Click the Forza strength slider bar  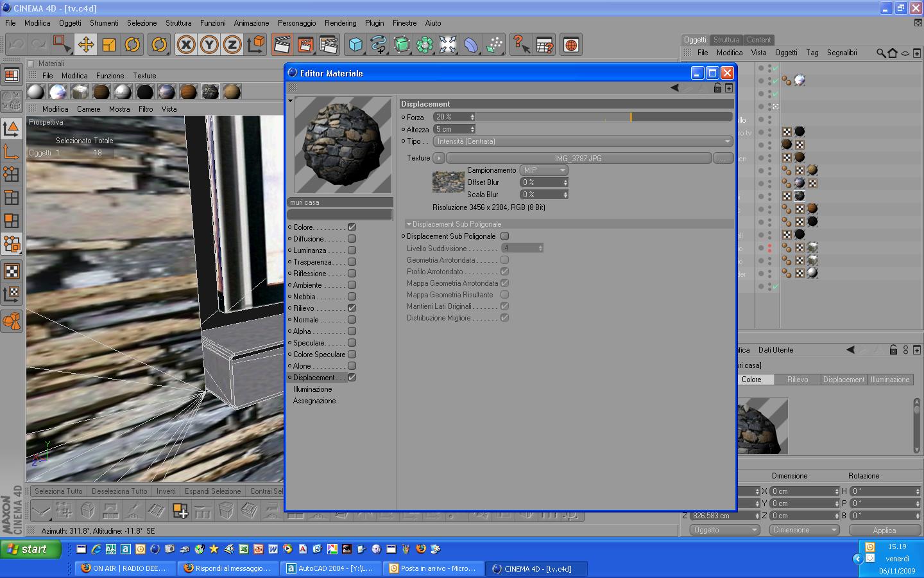click(x=604, y=117)
